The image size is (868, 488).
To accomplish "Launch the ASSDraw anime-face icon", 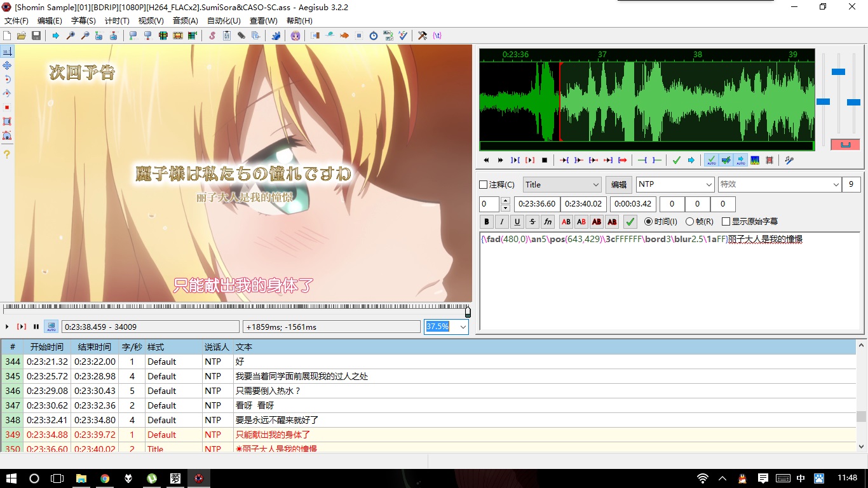I will 295,36.
